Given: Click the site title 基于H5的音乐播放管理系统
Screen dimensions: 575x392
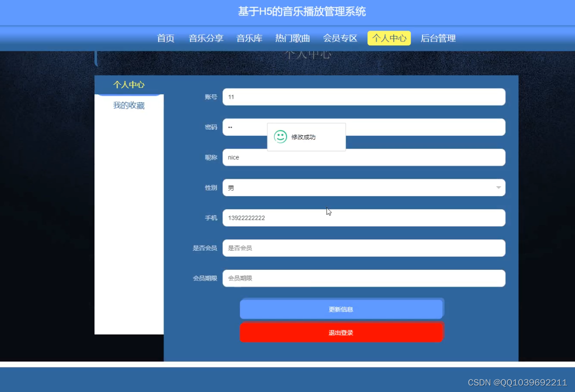Looking at the screenshot, I should (x=302, y=11).
